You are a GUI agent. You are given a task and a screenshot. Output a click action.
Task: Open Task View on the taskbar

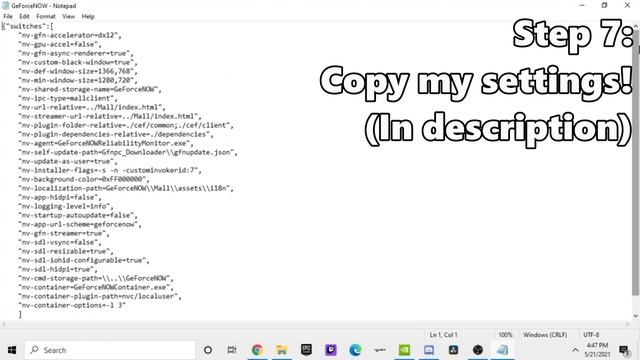point(232,350)
